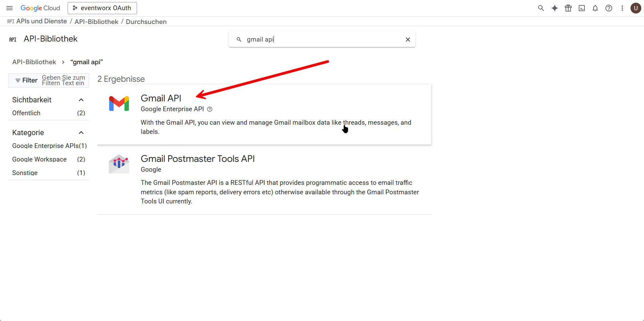This screenshot has height=321, width=644.
Task: Open the top bar search icon
Action: pyautogui.click(x=541, y=8)
